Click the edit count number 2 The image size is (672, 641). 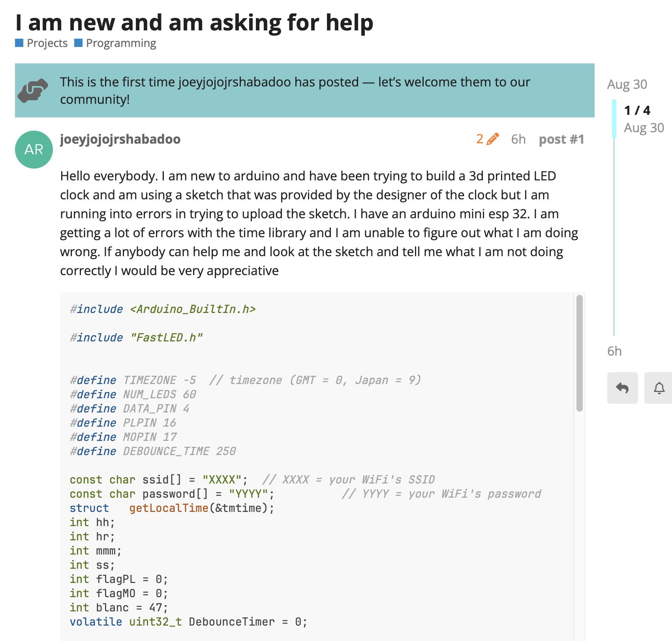pyautogui.click(x=480, y=139)
